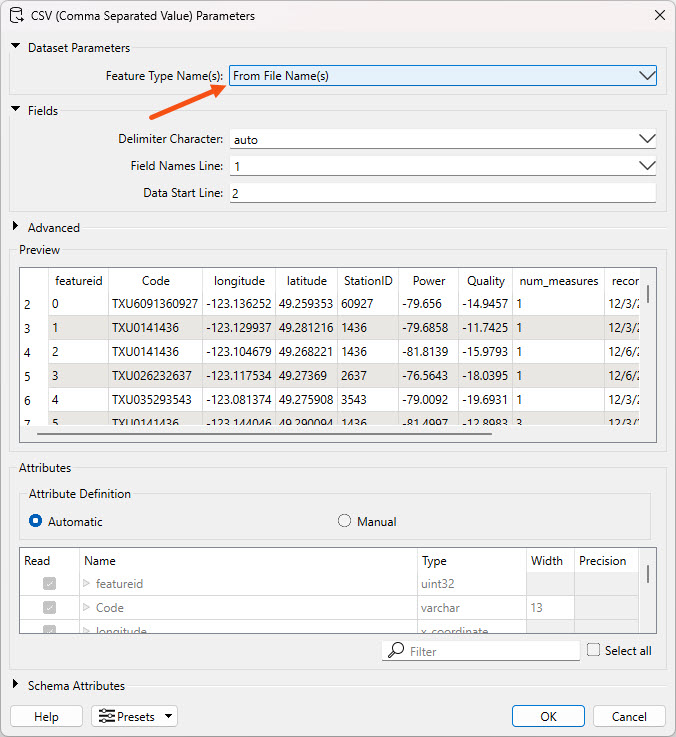
Task: Click the Quality preview column header
Action: tap(486, 281)
